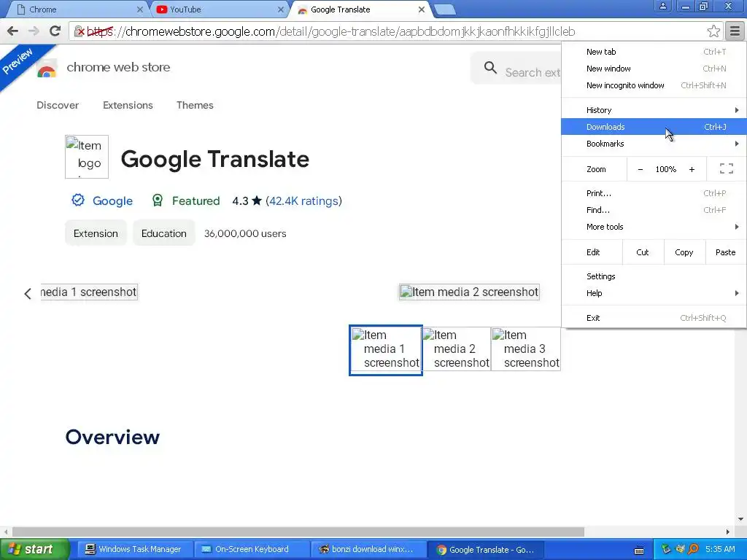Select New window in the menu

pyautogui.click(x=654, y=69)
